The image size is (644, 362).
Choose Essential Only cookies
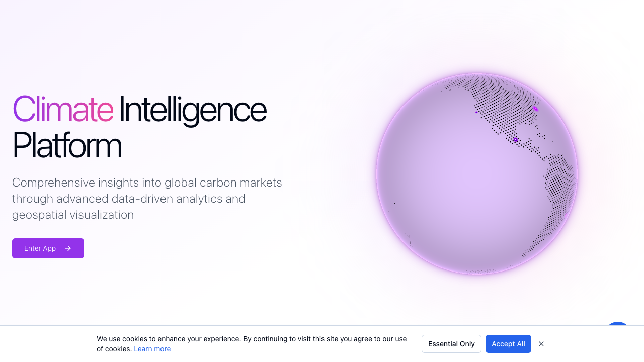pyautogui.click(x=451, y=344)
